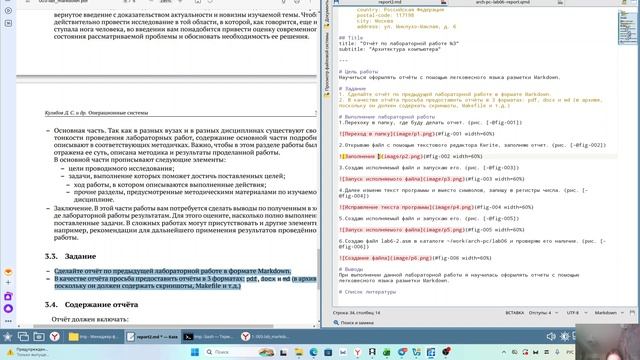Click the '# Выводы' heading in editor
The width and height of the screenshot is (640, 360).
[x=351, y=269]
